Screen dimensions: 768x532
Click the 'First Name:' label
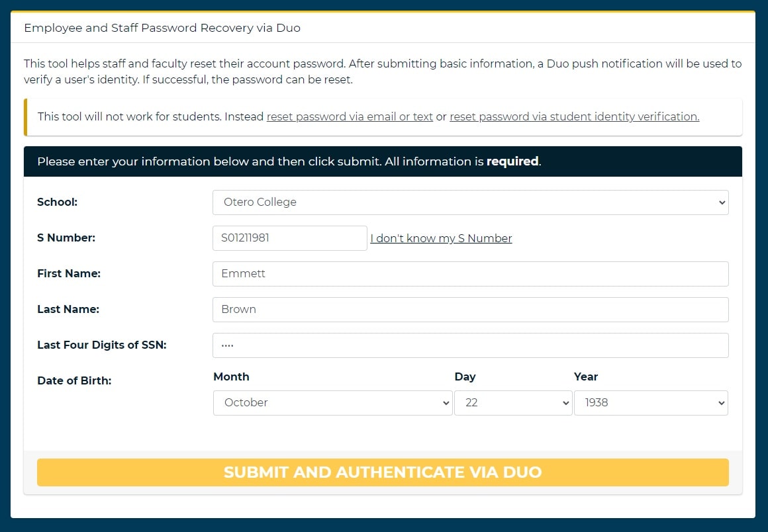click(69, 273)
